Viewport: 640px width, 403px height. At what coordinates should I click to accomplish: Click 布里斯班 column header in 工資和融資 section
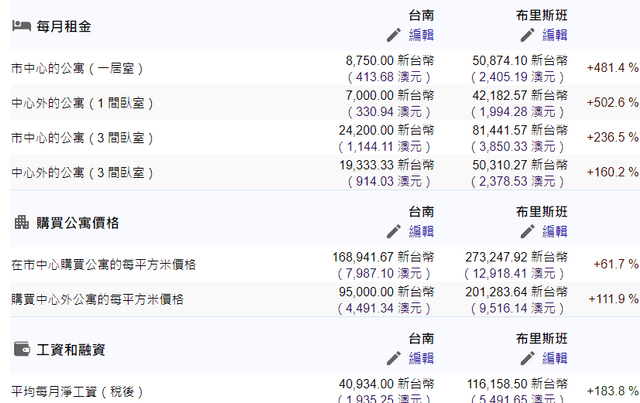coord(542,339)
